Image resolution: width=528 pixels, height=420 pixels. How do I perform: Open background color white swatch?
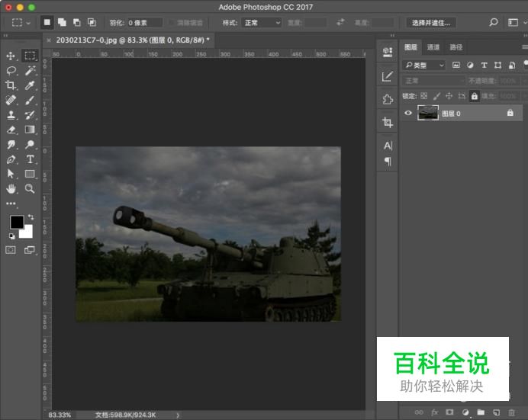(27, 232)
